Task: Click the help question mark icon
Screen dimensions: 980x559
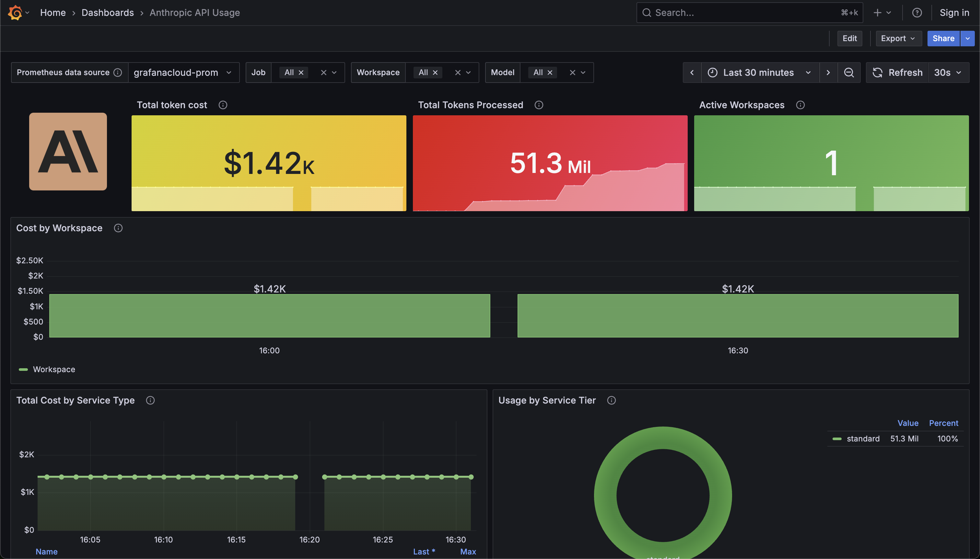Action: (917, 13)
